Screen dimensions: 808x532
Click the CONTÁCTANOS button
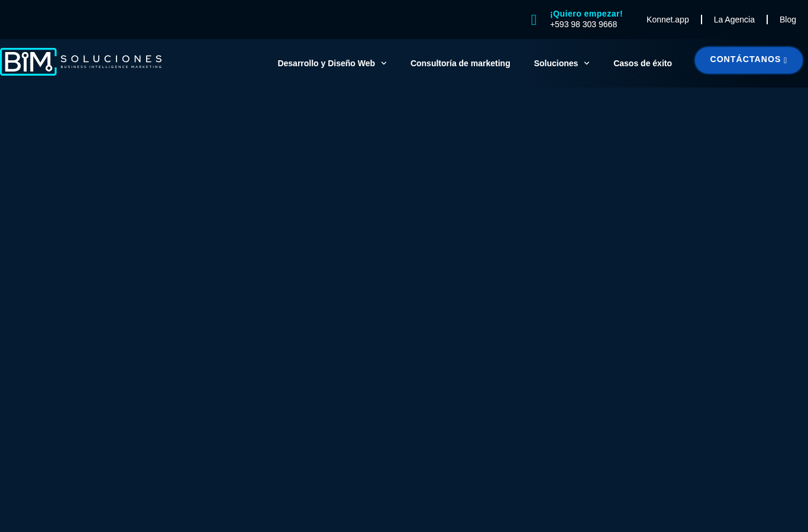click(749, 60)
